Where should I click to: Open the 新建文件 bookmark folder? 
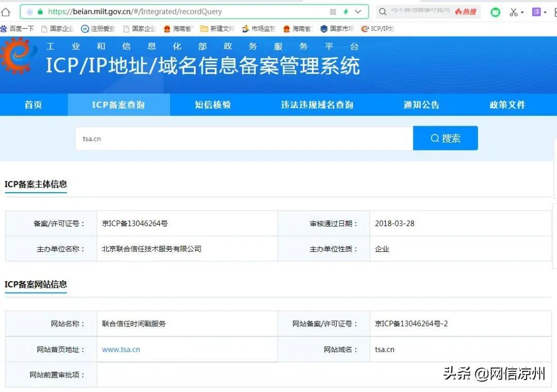coord(217,29)
